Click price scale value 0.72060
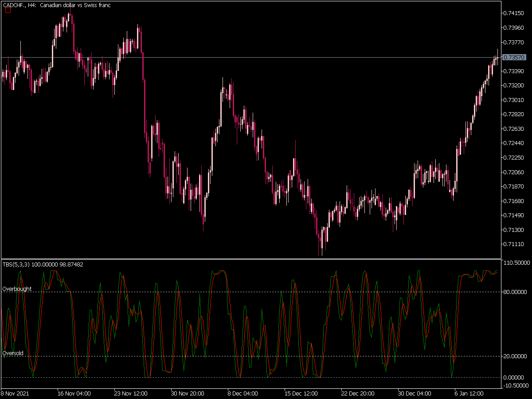 515,172
